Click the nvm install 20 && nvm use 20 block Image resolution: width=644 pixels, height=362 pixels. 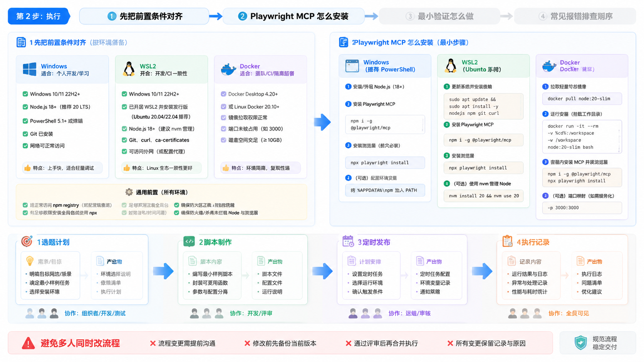[x=483, y=196]
